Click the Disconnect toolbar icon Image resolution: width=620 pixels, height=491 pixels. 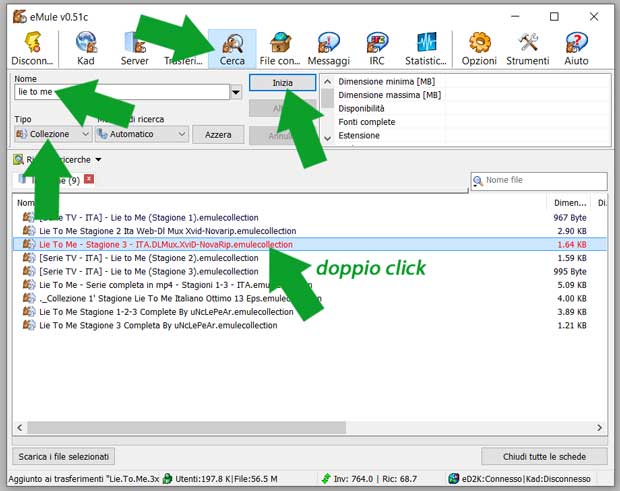33,48
